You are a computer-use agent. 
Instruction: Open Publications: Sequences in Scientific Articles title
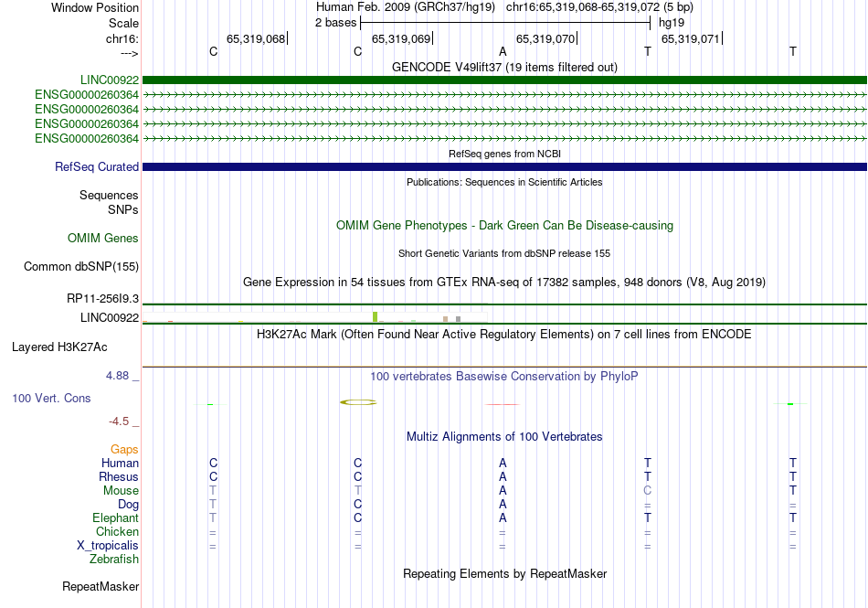point(504,182)
